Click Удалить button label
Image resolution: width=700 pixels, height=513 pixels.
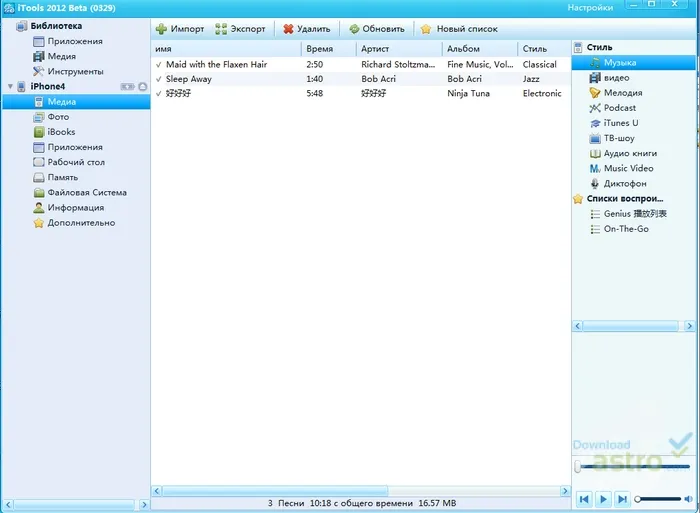pos(313,29)
